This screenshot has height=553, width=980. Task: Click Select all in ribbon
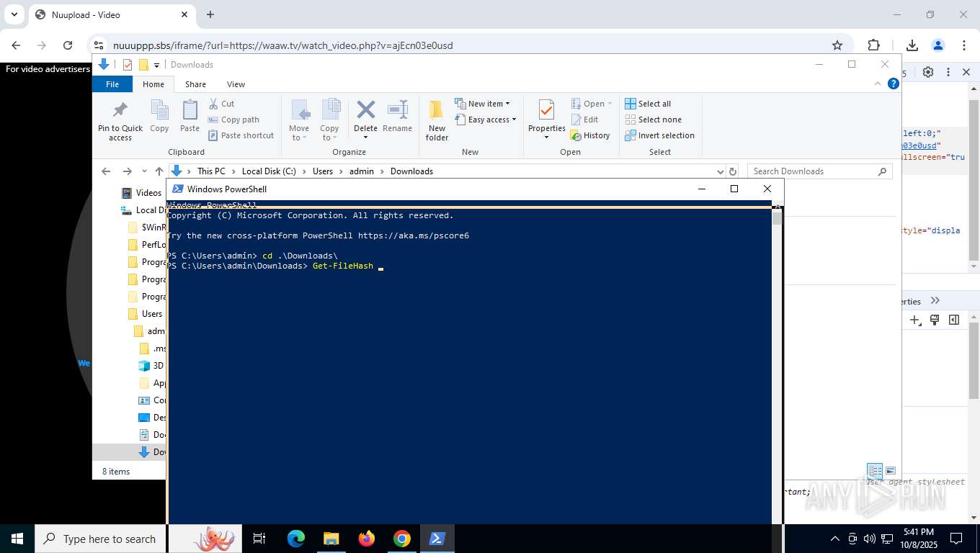(x=648, y=104)
